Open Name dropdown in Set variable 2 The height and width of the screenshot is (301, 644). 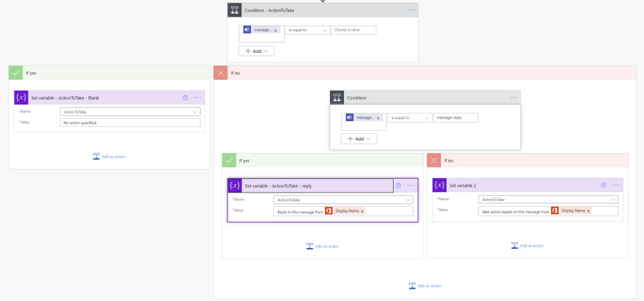tap(549, 199)
